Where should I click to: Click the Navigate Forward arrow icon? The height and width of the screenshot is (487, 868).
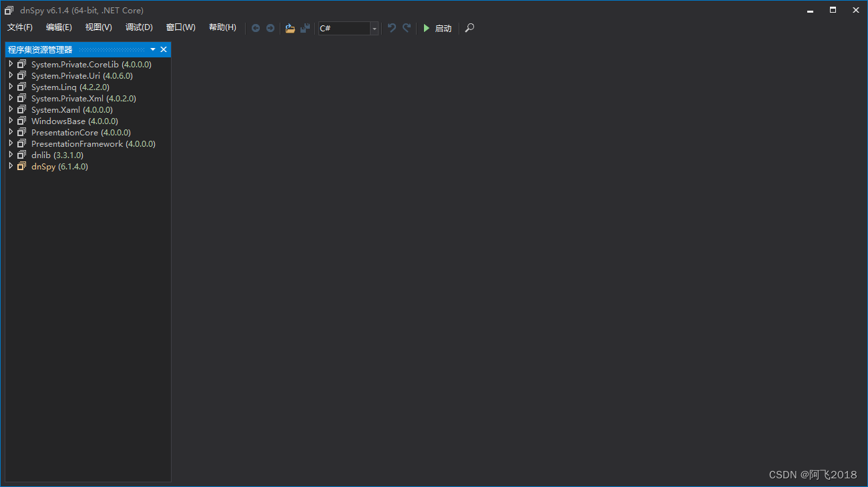[270, 28]
